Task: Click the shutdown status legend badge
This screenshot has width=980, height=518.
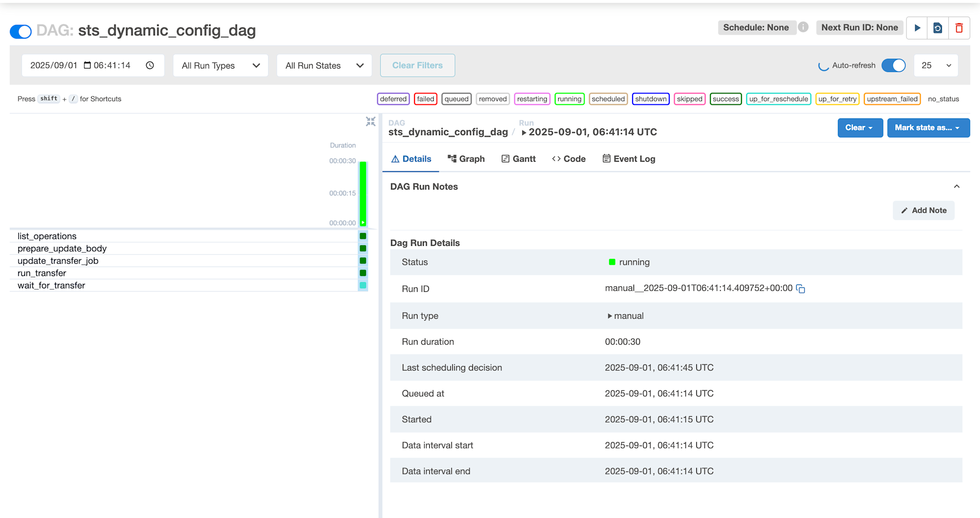Action: pos(651,99)
